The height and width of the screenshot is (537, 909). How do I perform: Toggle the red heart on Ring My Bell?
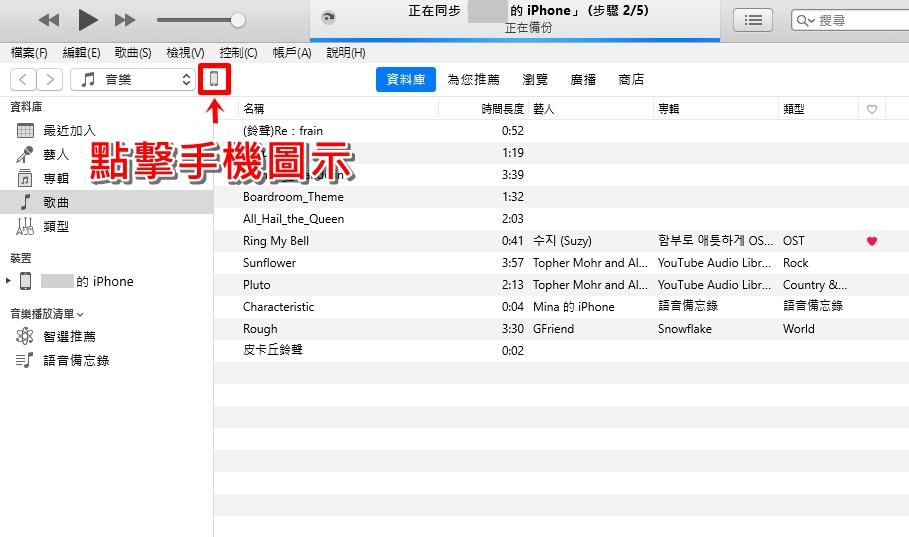(x=872, y=241)
